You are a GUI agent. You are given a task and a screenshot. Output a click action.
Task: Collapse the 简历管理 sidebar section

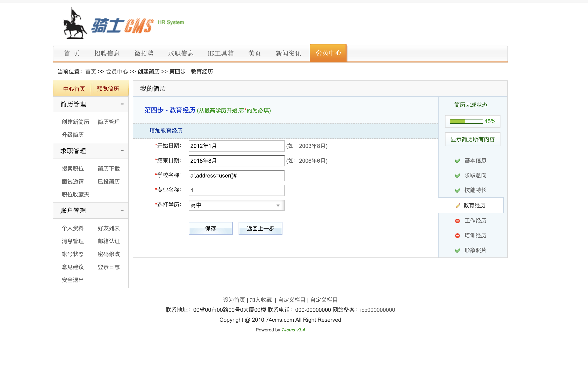pos(122,104)
